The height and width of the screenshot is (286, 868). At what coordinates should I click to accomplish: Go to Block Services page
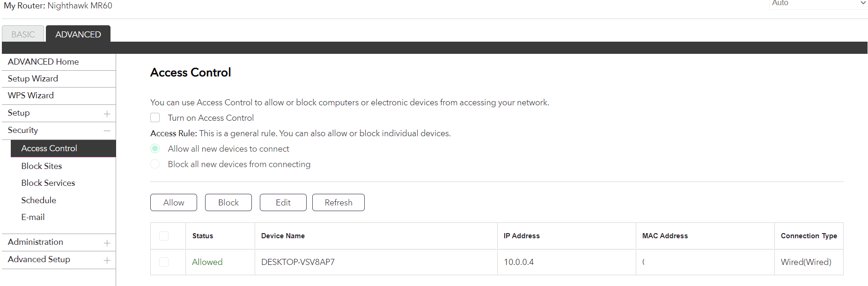tap(48, 183)
